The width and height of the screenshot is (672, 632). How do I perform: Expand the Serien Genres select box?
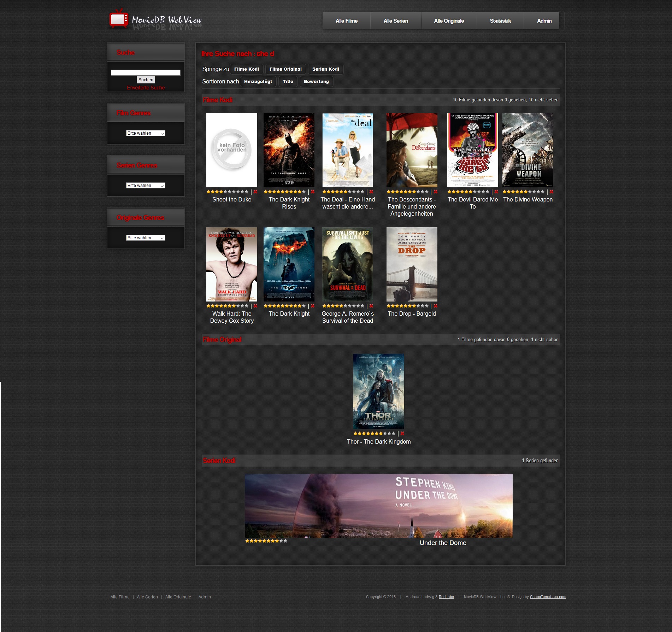click(x=146, y=186)
